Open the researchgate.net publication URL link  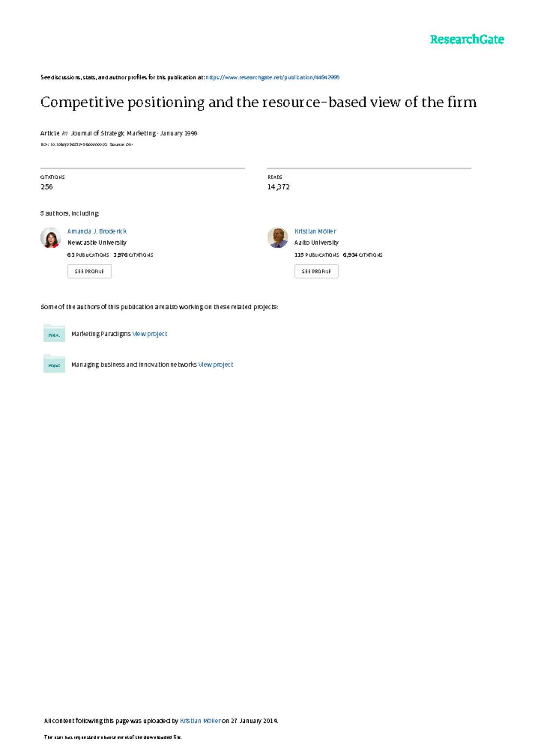point(272,78)
